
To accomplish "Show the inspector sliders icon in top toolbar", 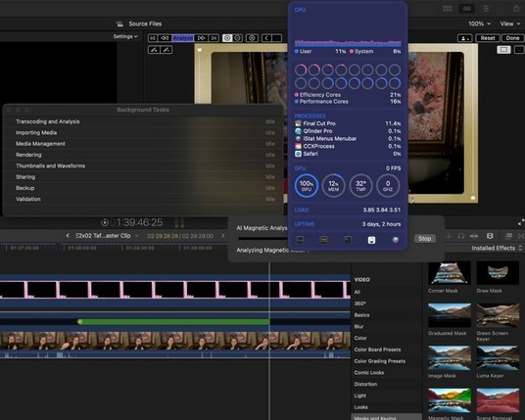I will pyautogui.click(x=487, y=9).
